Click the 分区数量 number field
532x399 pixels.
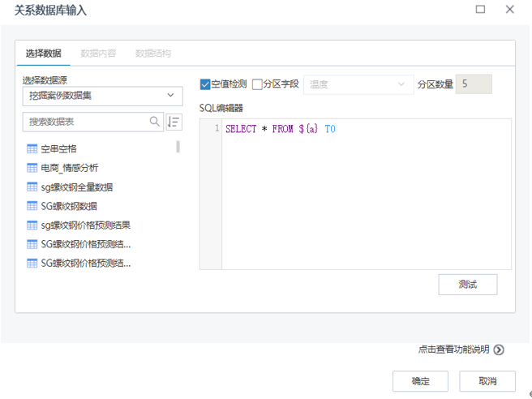click(473, 84)
